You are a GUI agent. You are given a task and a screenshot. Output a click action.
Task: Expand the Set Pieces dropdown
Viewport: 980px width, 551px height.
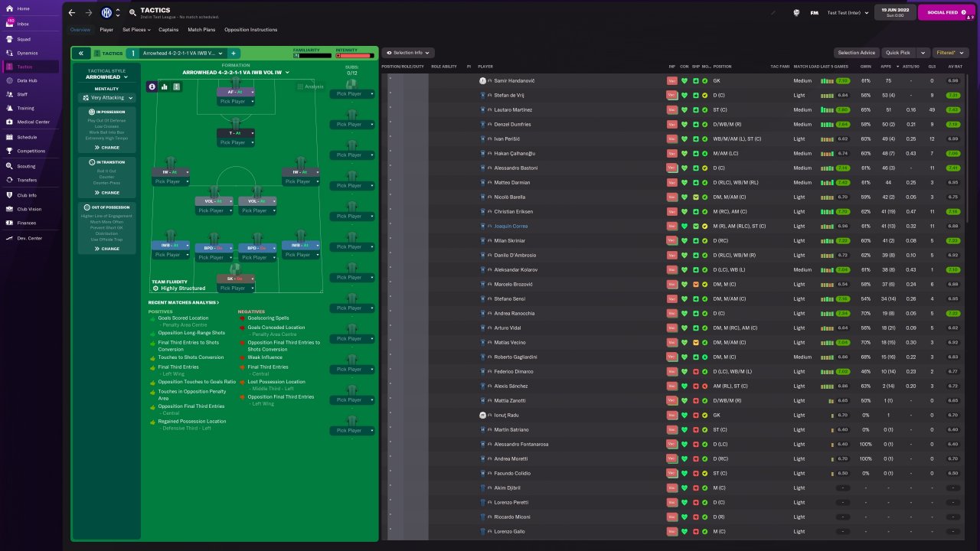pos(136,30)
